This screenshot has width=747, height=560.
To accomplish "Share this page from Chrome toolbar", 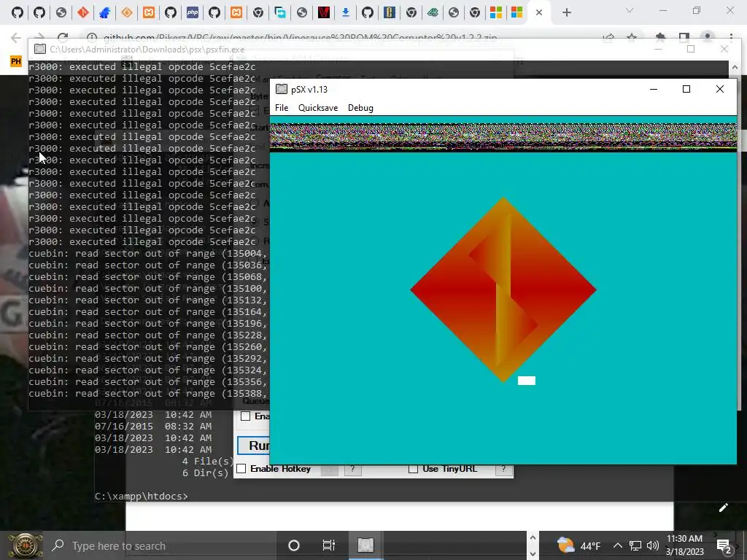I will click(x=608, y=38).
